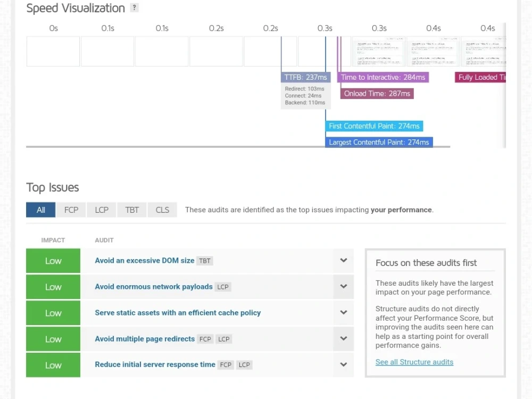
Task: Switch to the LCP issues tab
Action: click(x=102, y=210)
